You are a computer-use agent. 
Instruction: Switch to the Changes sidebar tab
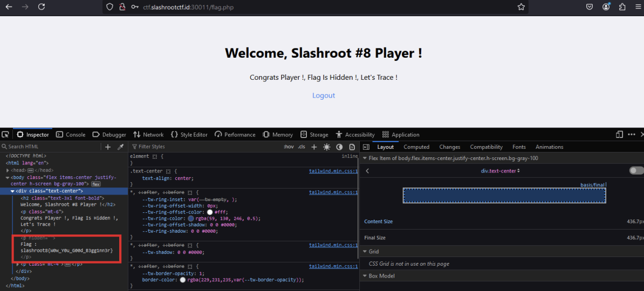[x=450, y=147]
